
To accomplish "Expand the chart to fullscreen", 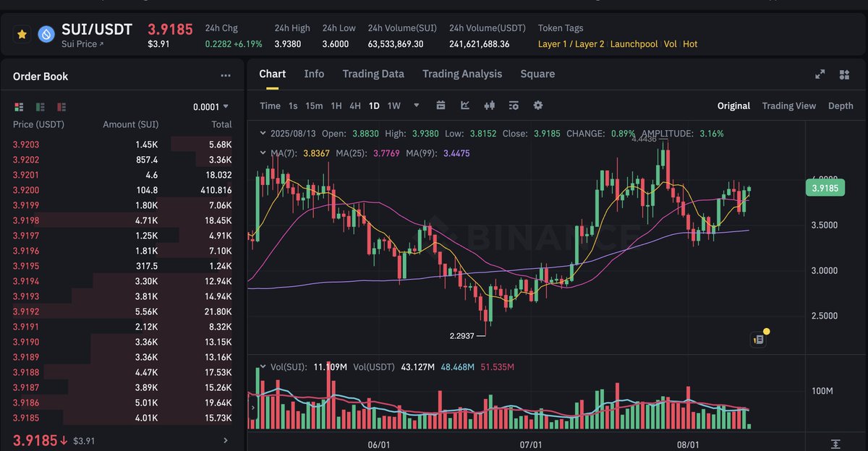I will (820, 74).
